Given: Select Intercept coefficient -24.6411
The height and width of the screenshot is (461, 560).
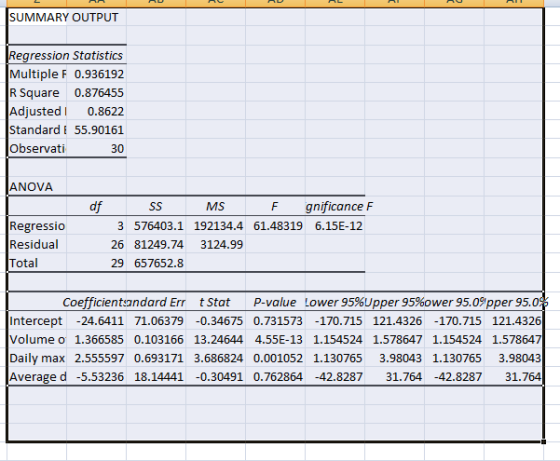Looking at the screenshot, I should pos(96,321).
